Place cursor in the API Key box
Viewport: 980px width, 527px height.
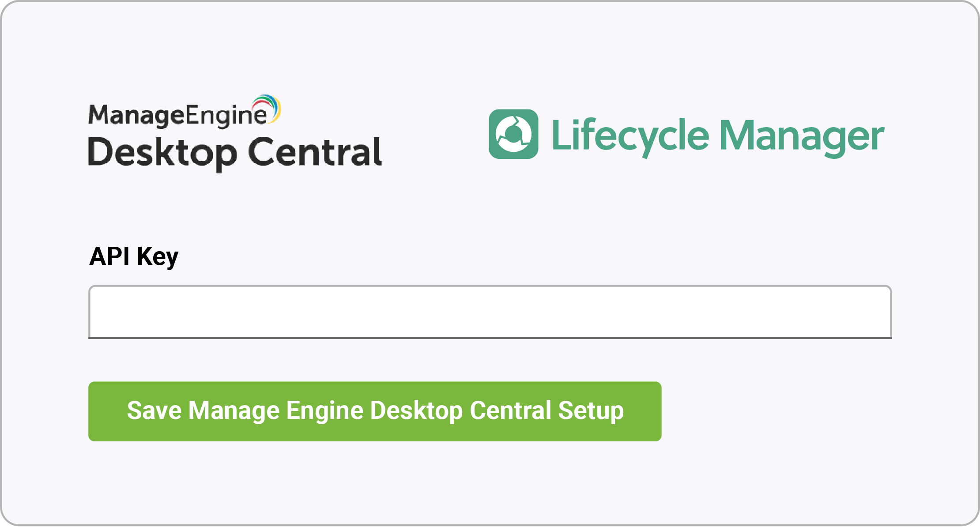pyautogui.click(x=490, y=312)
